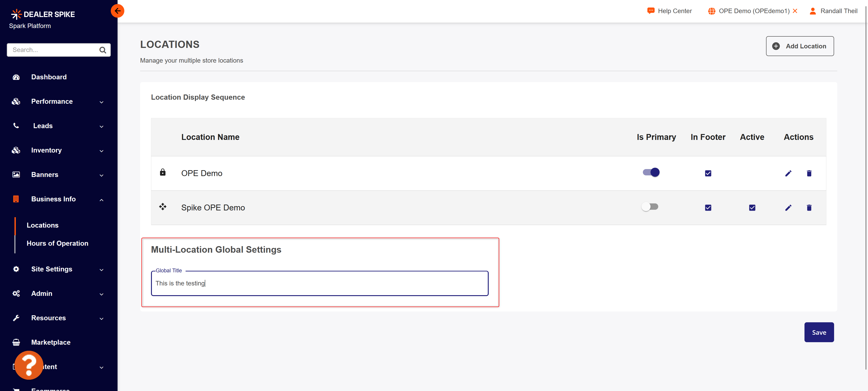Image resolution: width=868 pixels, height=391 pixels.
Task: Click the lock icon beside OPE Demo
Action: (x=163, y=172)
